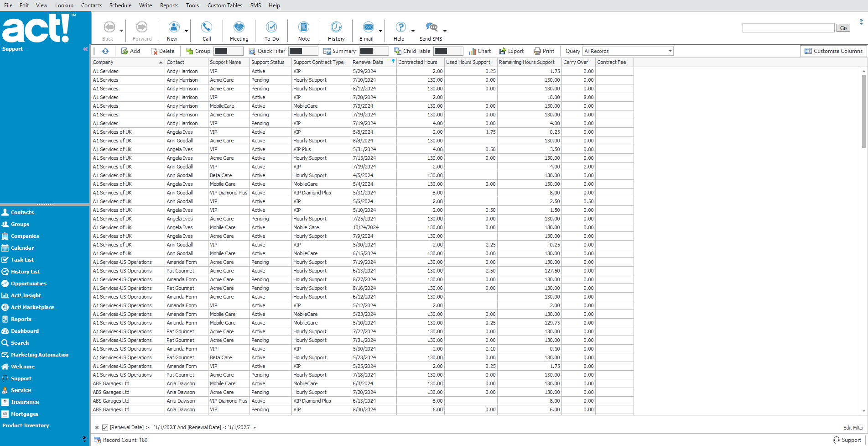Image resolution: width=868 pixels, height=446 pixels.
Task: Open the Schedule menu
Action: (120, 5)
